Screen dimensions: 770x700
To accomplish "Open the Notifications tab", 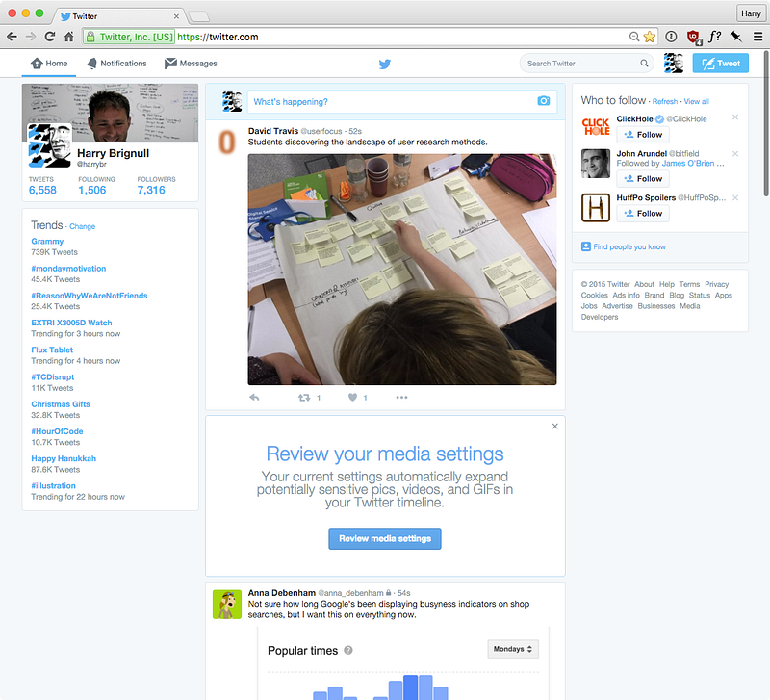I will tap(116, 64).
